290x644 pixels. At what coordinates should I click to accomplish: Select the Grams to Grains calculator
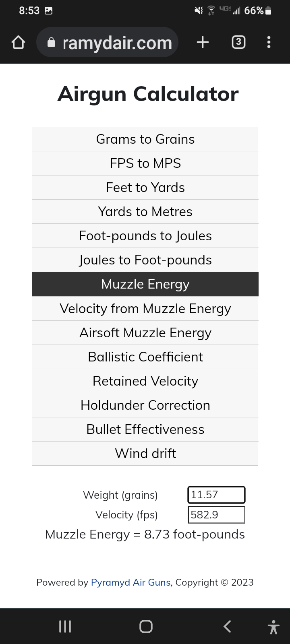145,139
